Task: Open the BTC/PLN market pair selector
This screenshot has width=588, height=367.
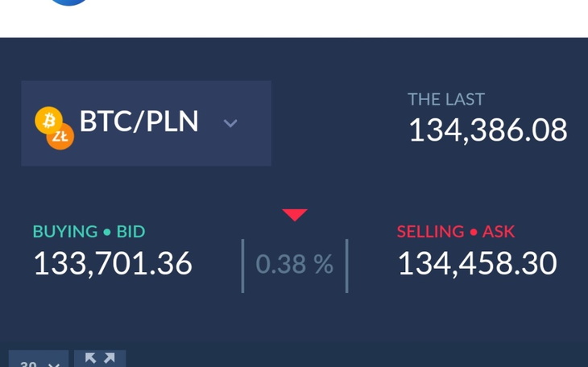Action: tap(147, 123)
